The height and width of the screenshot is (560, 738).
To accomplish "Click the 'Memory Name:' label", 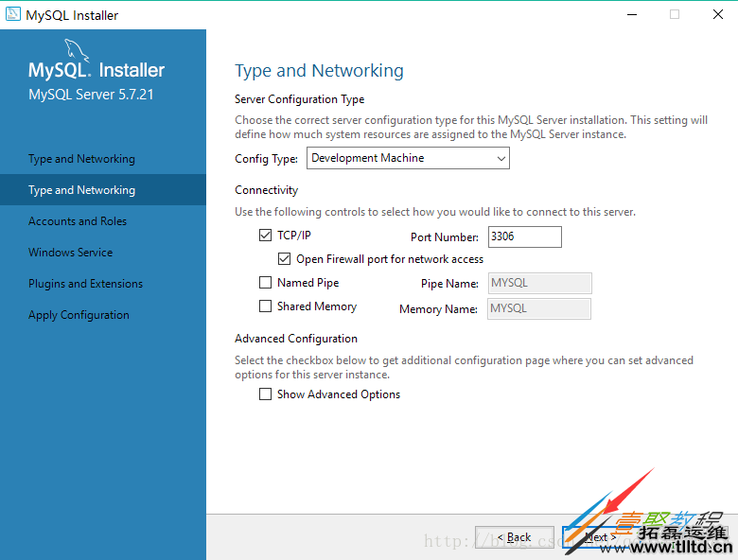I will click(x=438, y=309).
